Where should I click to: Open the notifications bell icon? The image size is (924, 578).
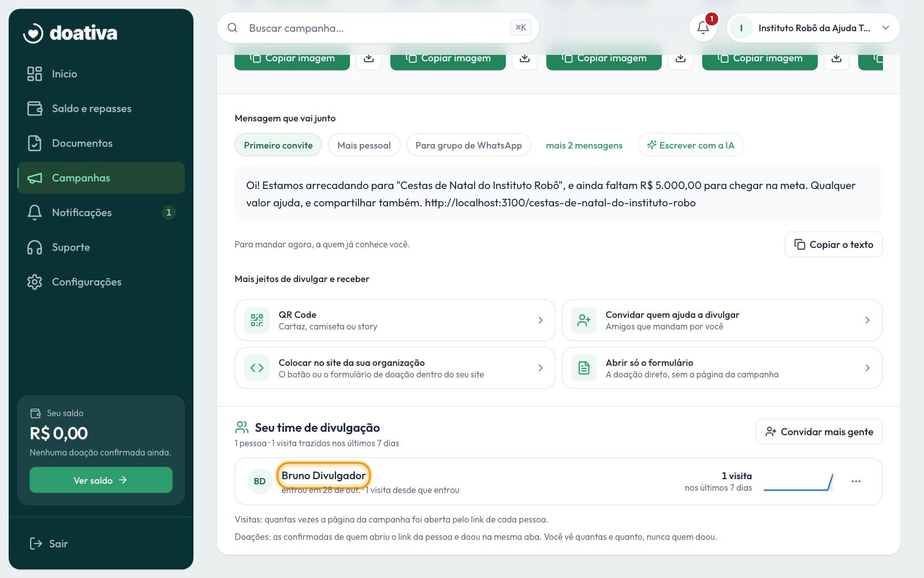(703, 28)
